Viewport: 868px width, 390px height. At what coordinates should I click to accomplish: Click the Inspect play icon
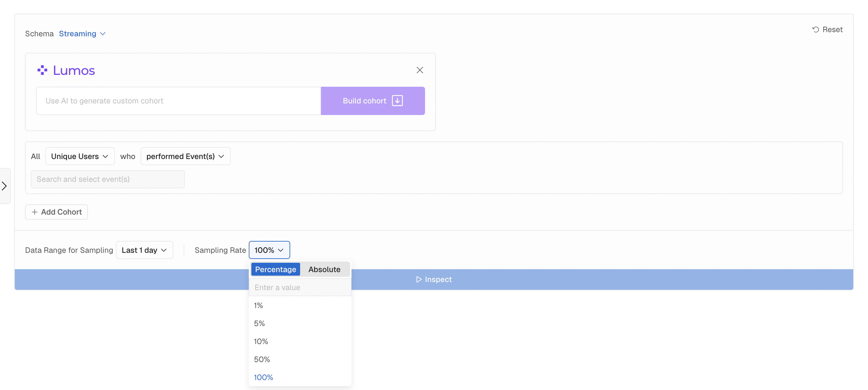(x=419, y=279)
